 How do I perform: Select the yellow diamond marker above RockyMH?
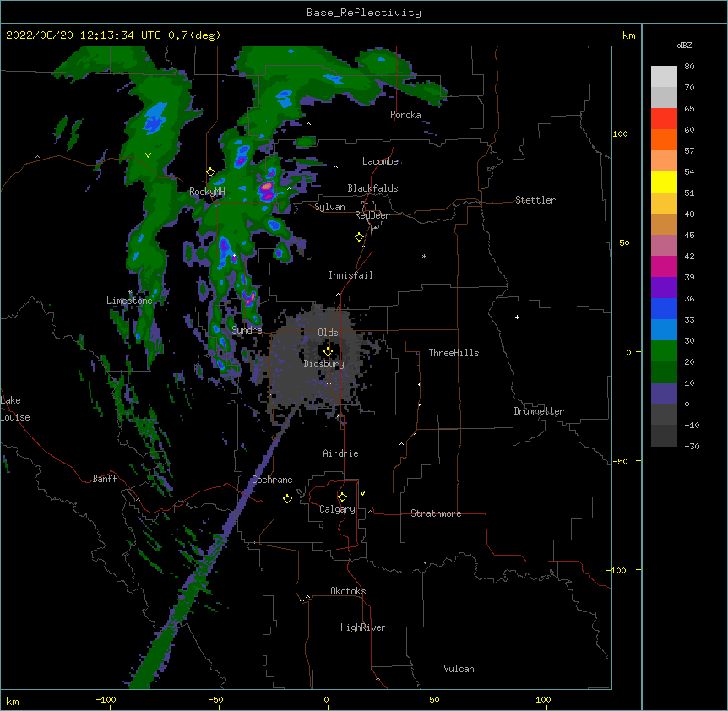(x=211, y=172)
